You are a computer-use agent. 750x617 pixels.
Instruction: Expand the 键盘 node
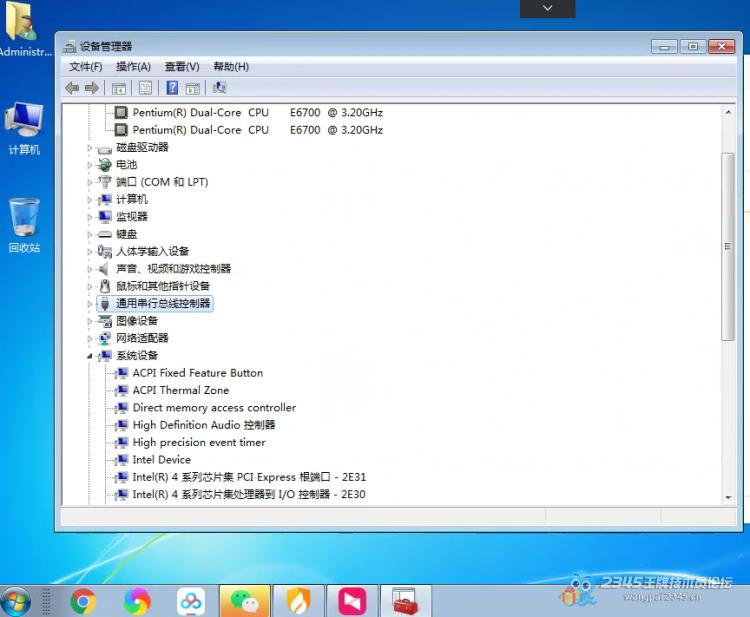click(89, 234)
